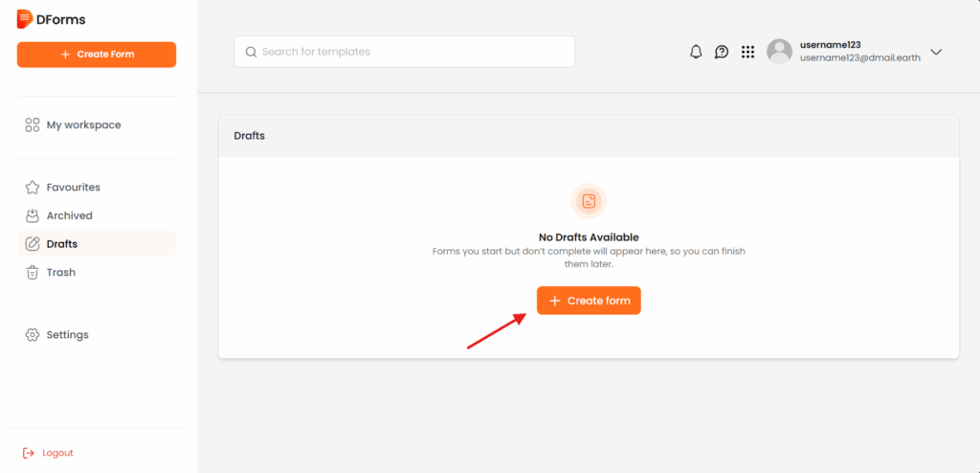The height and width of the screenshot is (473, 980).
Task: Select the Drafts pencil icon in sidebar
Action: pyautogui.click(x=33, y=244)
